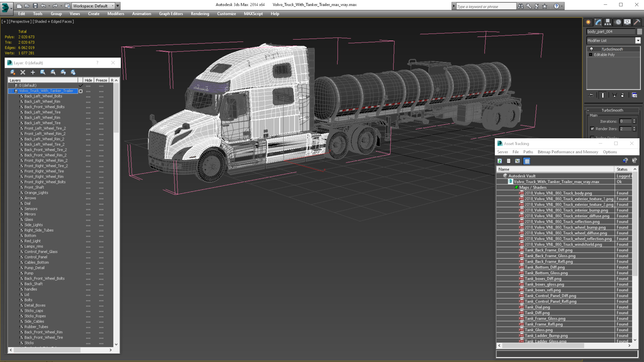Viewport: 644px width, 362px height.
Task: Click the object color swatch next to body_part_004
Action: pos(639,32)
